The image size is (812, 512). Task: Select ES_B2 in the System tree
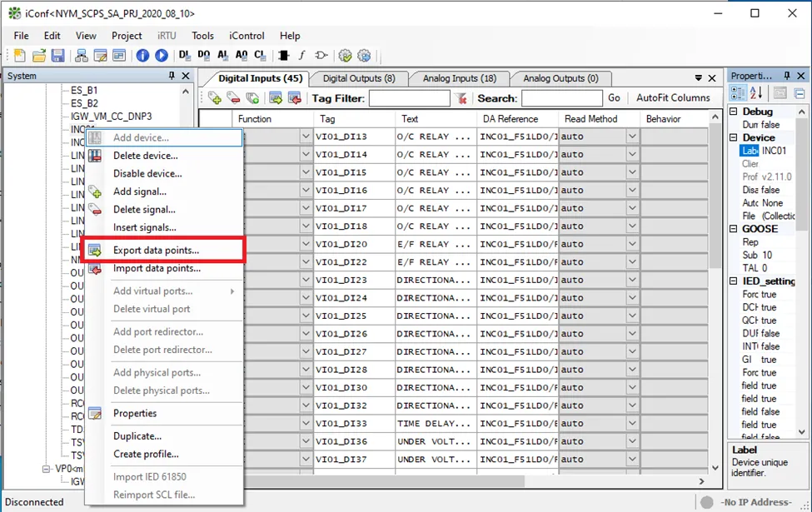(x=84, y=103)
